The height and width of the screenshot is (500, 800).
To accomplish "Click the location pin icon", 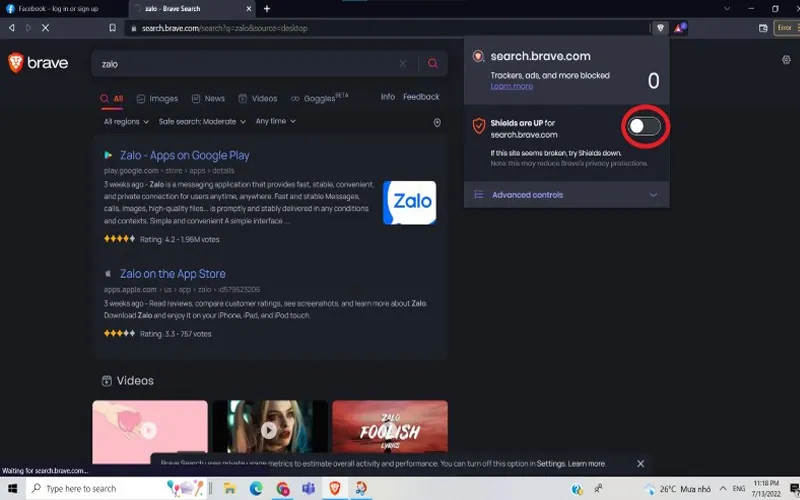I will tap(437, 122).
